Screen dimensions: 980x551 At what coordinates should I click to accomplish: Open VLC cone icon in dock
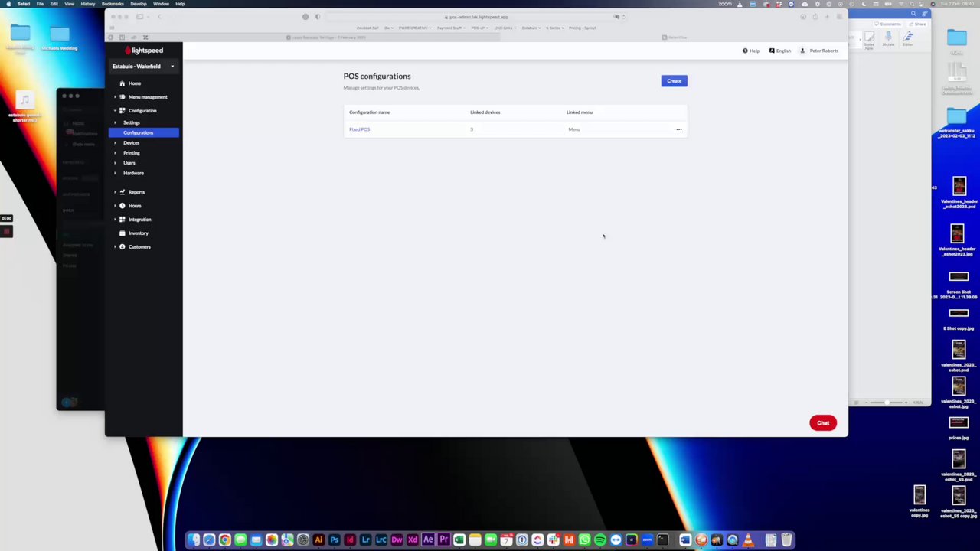pyautogui.click(x=748, y=540)
